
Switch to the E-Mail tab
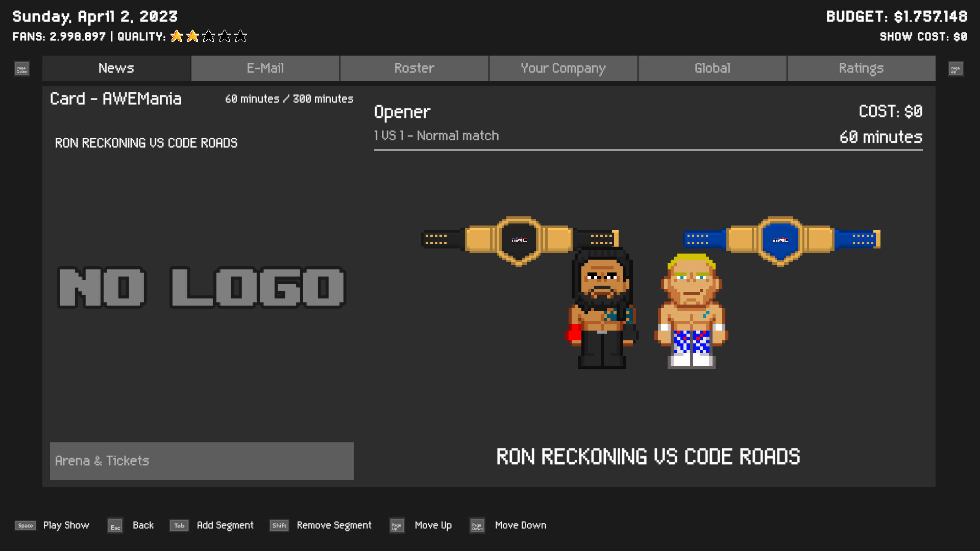(265, 68)
